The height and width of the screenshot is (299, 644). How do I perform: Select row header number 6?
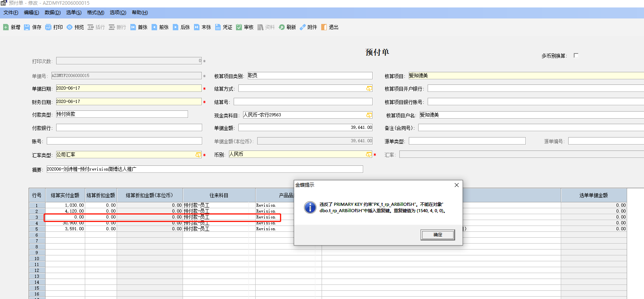pyautogui.click(x=37, y=235)
